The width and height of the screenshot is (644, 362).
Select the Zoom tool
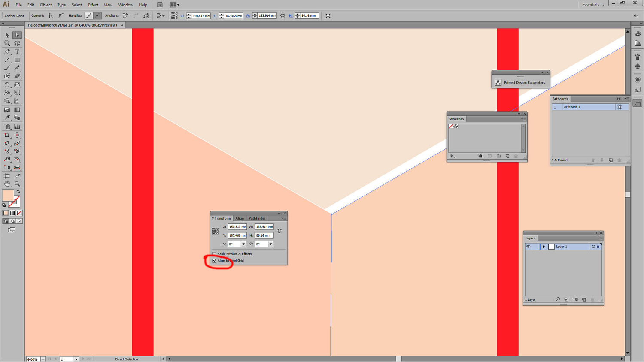pyautogui.click(x=17, y=184)
